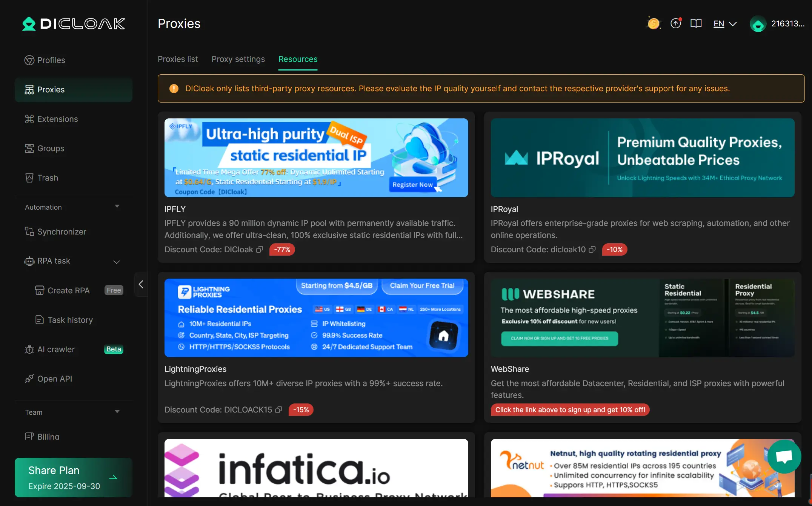Screen dimensions: 812x506
Task: Open the EN language dropdown
Action: (725, 24)
